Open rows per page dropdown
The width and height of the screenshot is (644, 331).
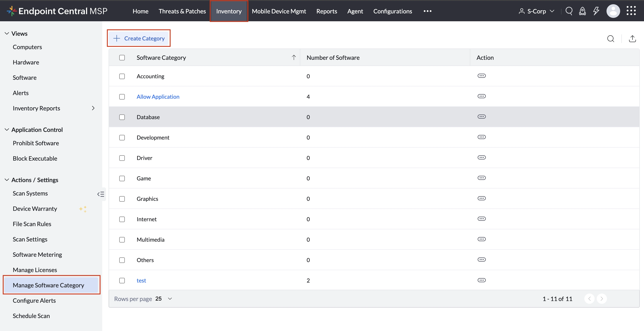tap(164, 299)
